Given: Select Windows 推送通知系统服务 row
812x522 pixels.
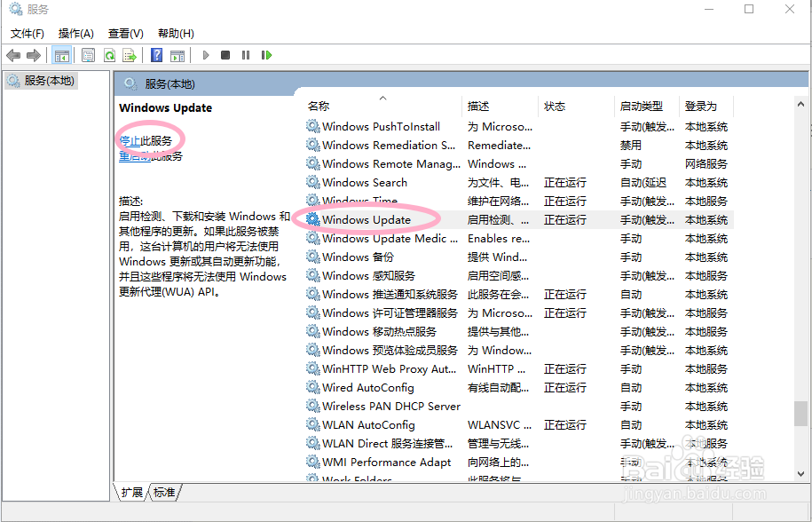Looking at the screenshot, I should [518, 294].
